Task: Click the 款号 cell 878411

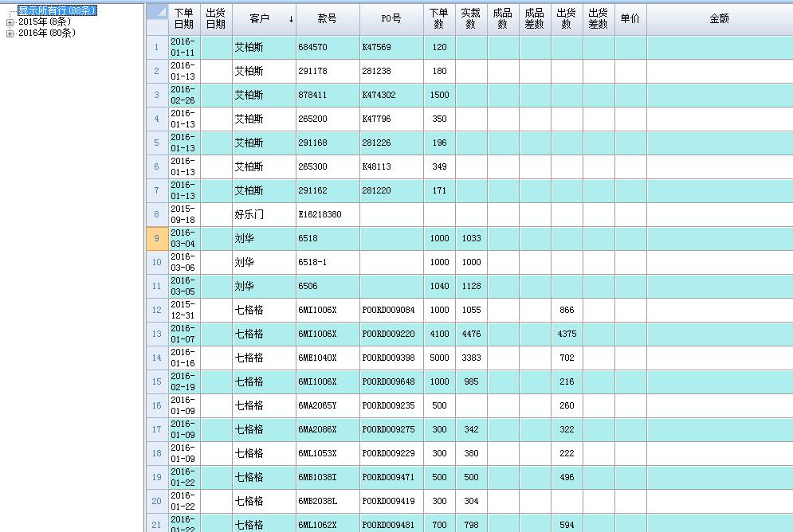Action: (x=328, y=95)
